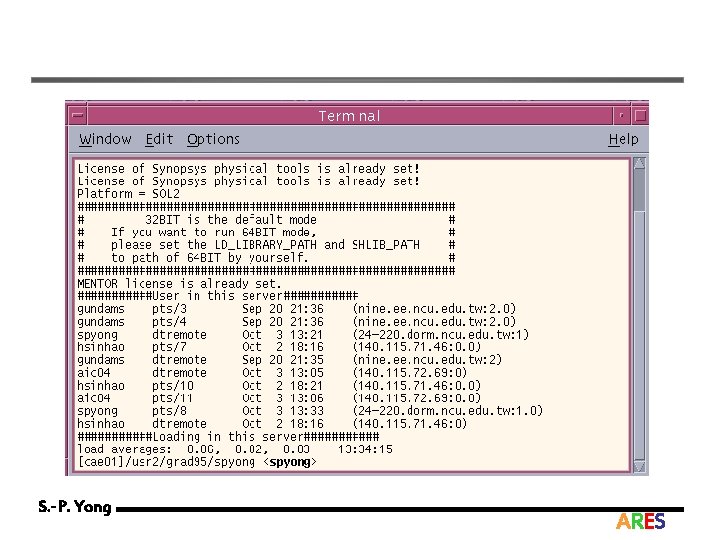This screenshot has height=540, width=720.
Task: Click the spyong dtremote row
Action: [x=303, y=335]
